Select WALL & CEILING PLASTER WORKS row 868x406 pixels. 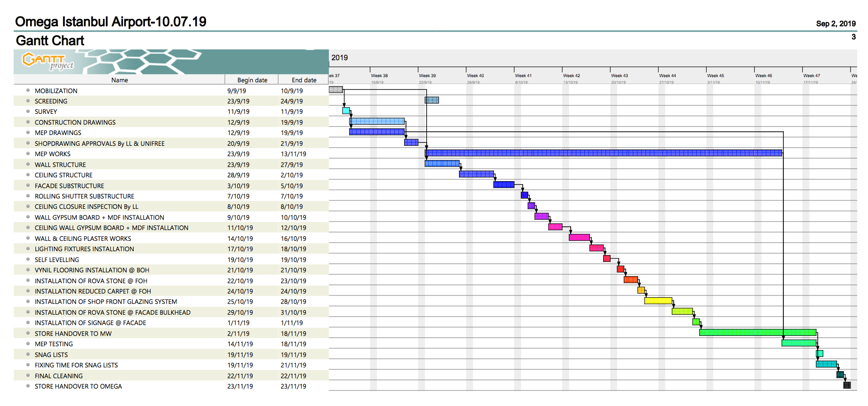tap(171, 239)
